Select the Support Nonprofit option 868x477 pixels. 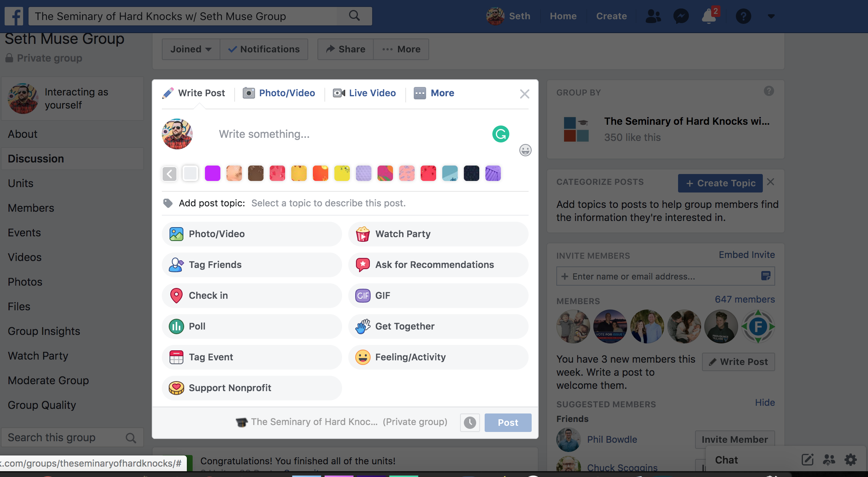click(252, 388)
